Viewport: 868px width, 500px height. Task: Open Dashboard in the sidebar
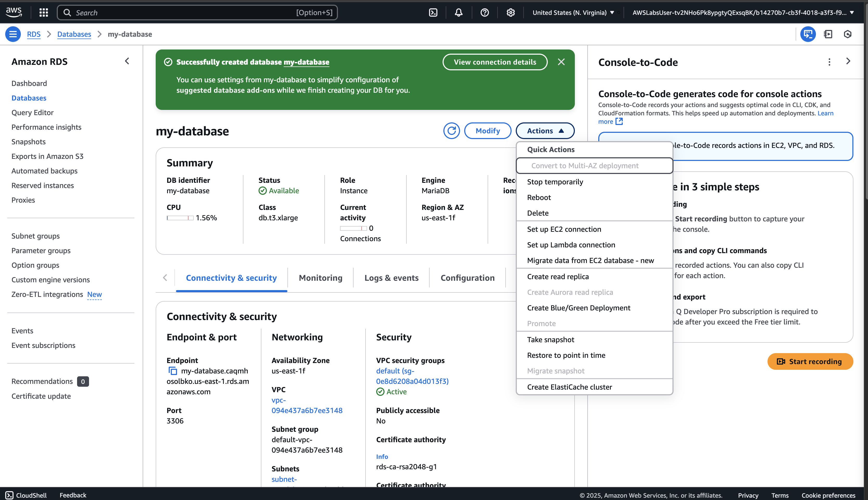tap(29, 83)
